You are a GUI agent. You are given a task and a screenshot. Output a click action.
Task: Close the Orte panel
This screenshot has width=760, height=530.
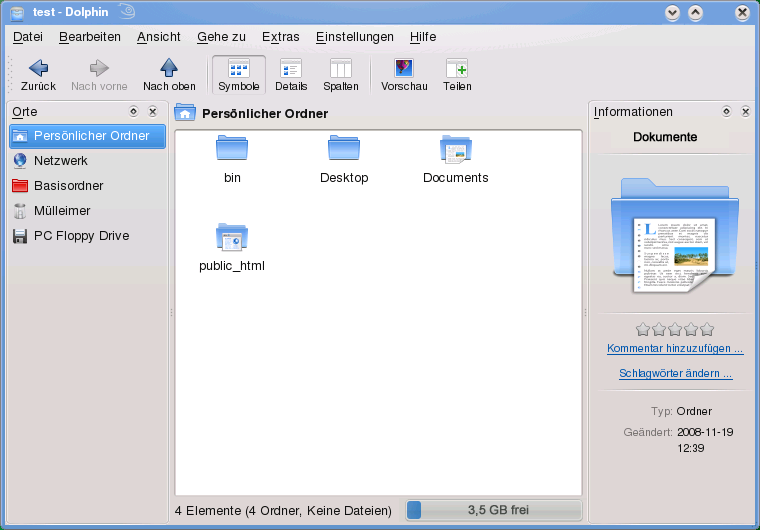click(153, 112)
